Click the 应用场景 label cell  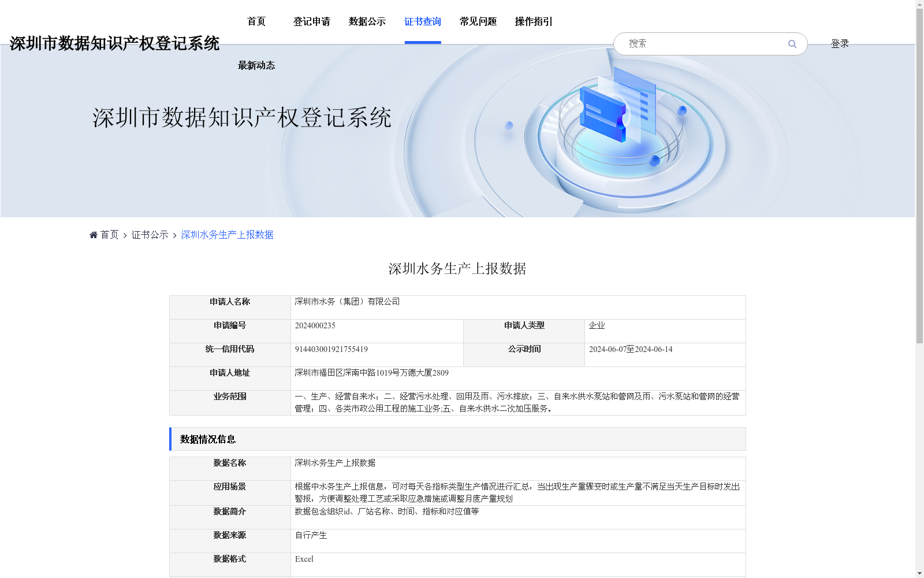[x=230, y=493]
